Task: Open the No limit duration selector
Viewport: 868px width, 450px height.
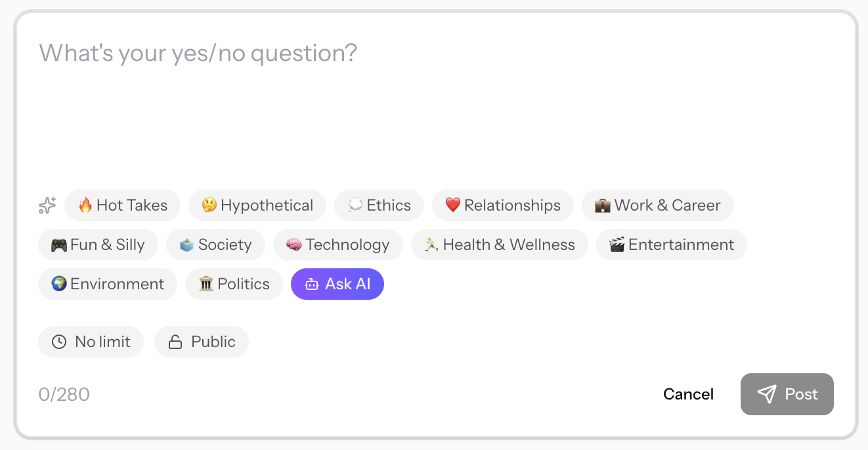Action: coord(91,341)
